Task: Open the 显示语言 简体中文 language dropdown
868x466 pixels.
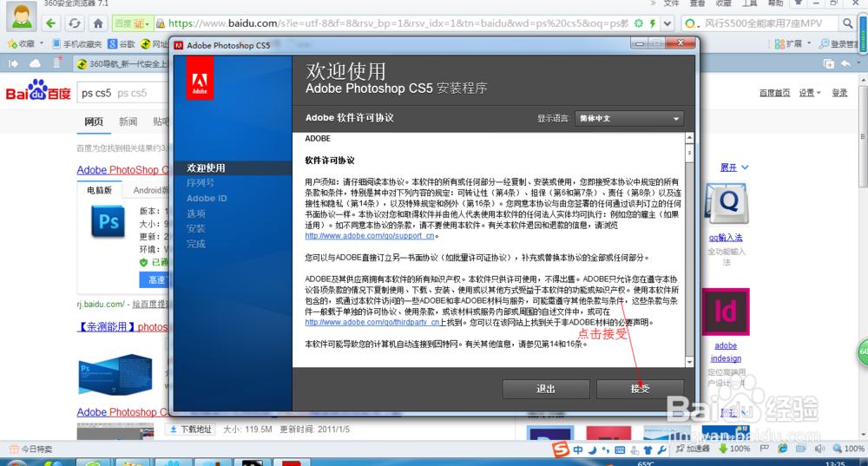Action: click(x=629, y=118)
